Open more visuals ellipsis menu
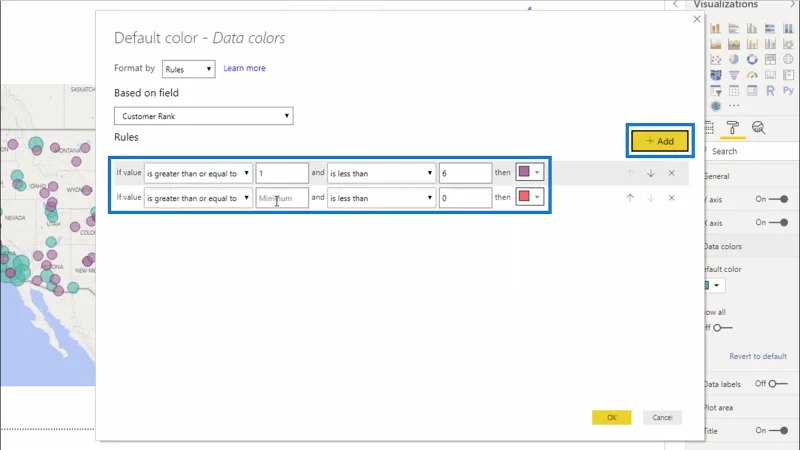800x450 pixels. point(734,106)
